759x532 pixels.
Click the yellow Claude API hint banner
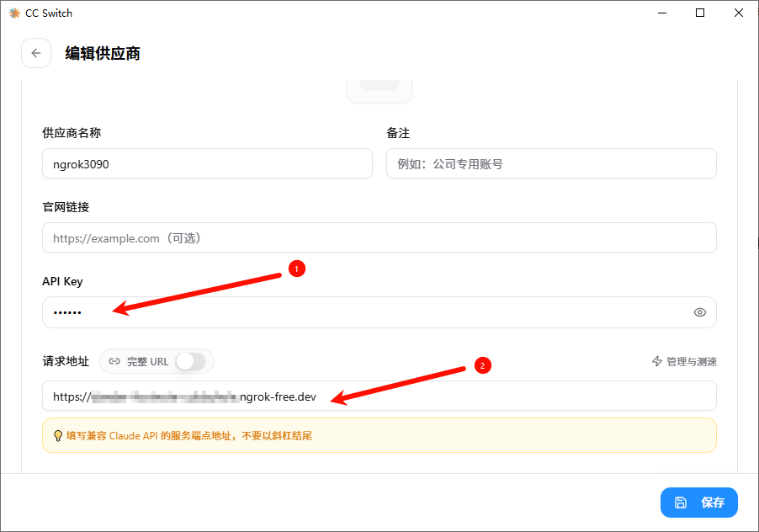click(x=379, y=435)
